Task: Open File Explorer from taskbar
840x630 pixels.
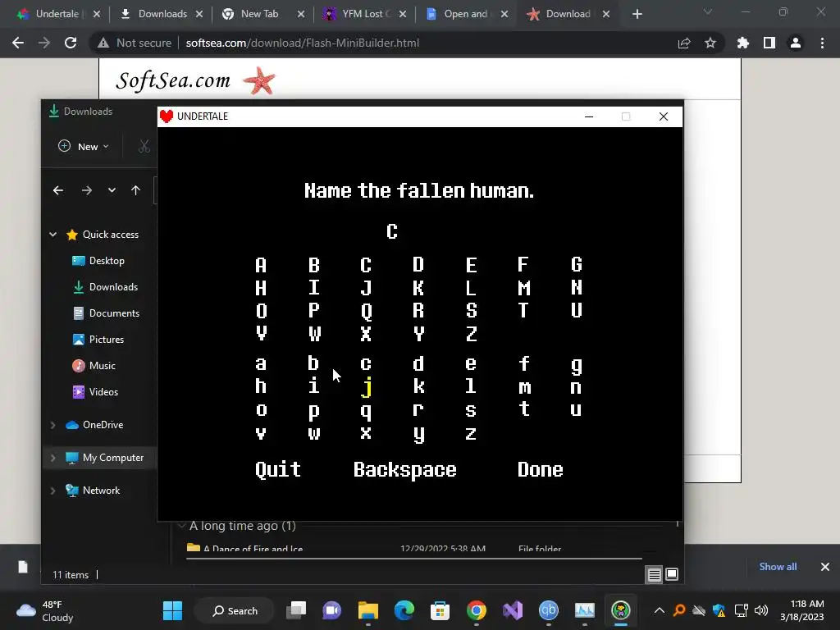Action: 368,610
